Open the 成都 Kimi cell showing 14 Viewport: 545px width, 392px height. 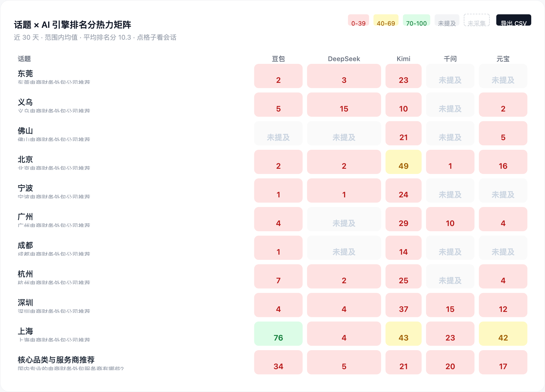[x=404, y=248]
